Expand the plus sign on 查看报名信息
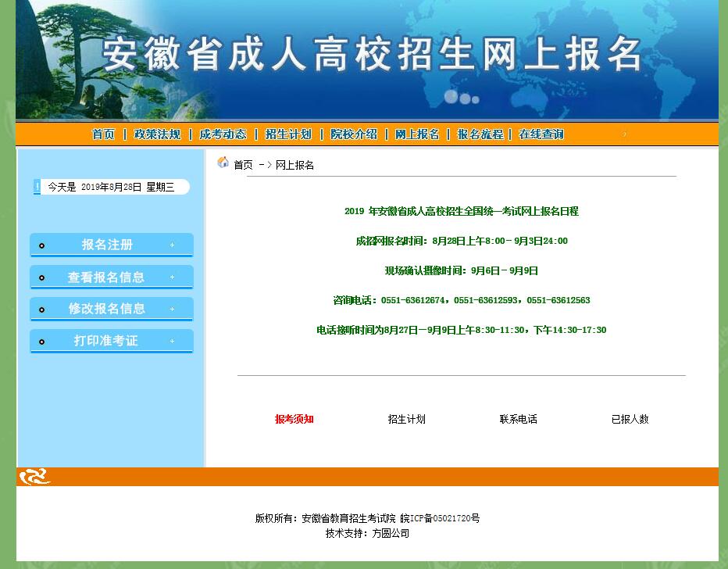This screenshot has height=569, width=728. click(x=173, y=277)
